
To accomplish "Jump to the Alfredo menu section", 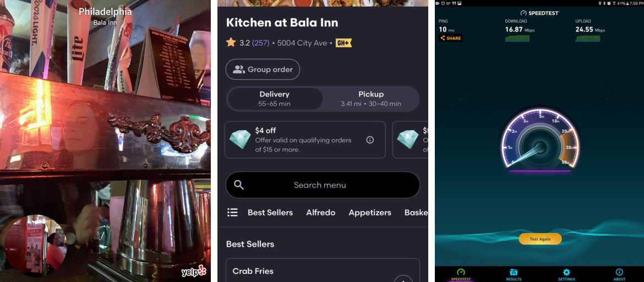I will pos(321,213).
